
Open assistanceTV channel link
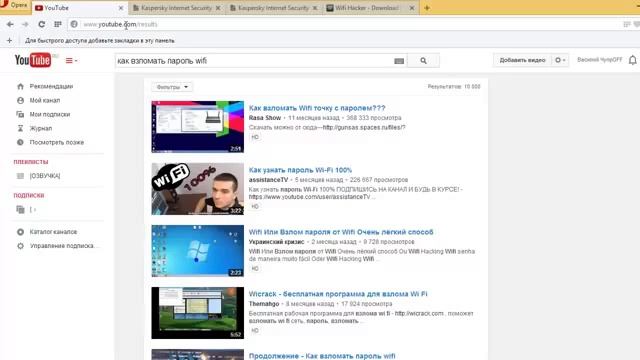tap(268, 180)
